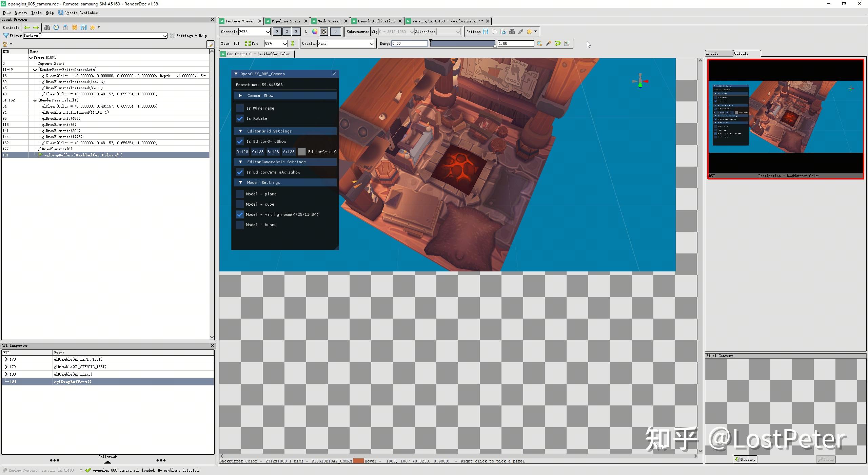Click the Range slider bar
The image size is (868, 475).
[x=462, y=43]
